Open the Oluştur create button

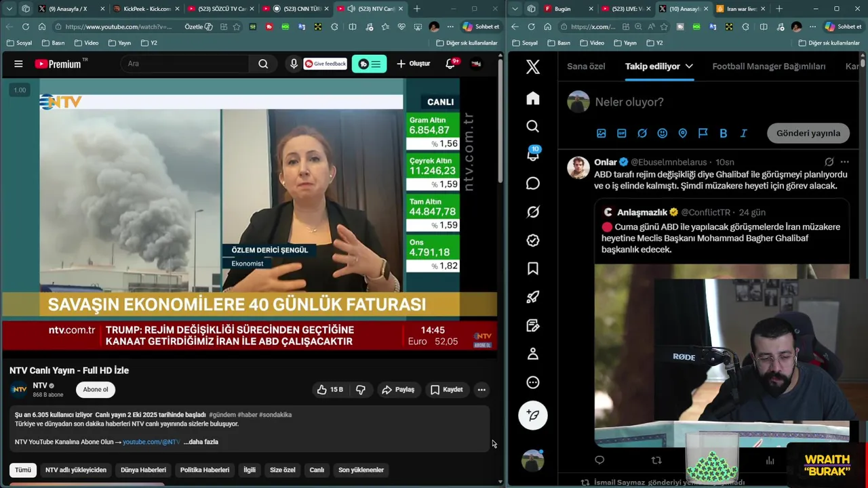414,64
